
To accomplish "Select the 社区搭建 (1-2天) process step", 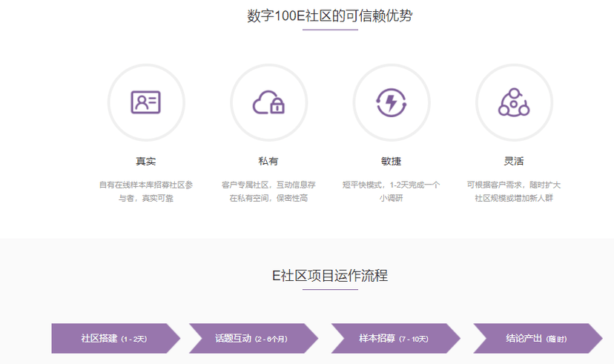I will [116, 339].
